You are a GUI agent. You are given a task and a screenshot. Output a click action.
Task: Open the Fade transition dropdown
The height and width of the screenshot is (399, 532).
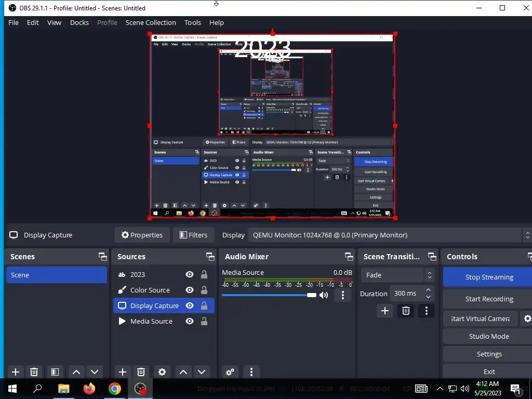[397, 275]
